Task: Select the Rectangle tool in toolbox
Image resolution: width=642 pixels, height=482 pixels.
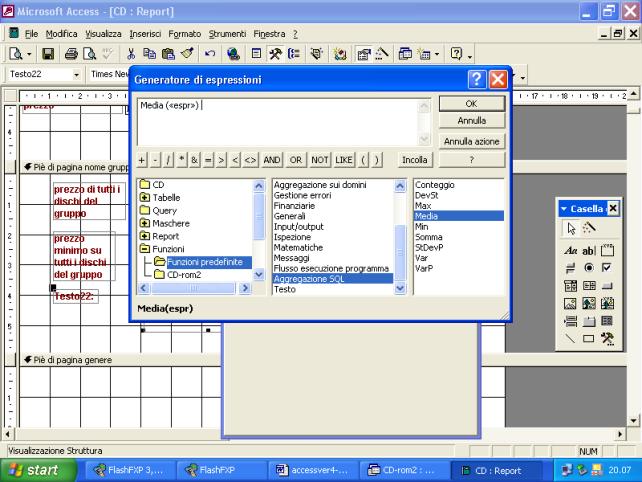Action: [589, 338]
